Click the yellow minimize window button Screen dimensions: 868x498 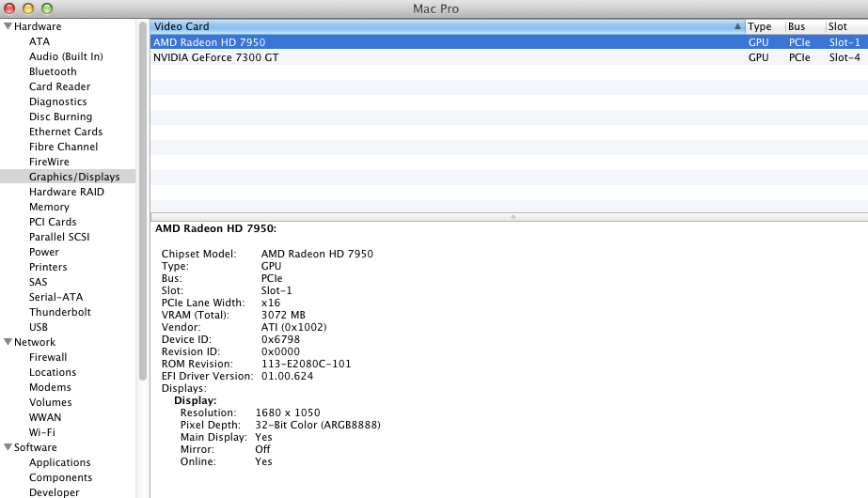(x=28, y=8)
